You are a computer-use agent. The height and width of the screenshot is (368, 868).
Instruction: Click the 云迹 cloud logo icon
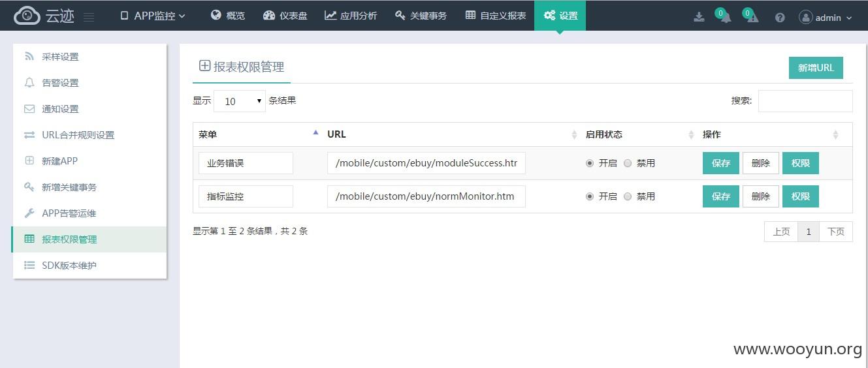27,15
